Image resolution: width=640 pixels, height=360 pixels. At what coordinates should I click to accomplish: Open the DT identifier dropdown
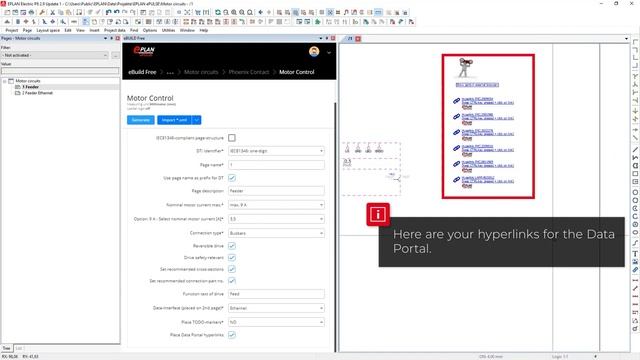click(276, 151)
